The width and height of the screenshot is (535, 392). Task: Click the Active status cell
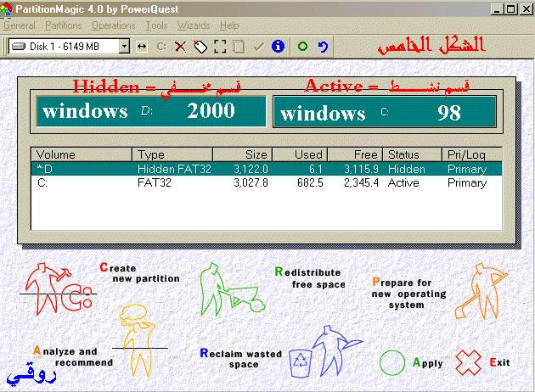[x=403, y=183]
